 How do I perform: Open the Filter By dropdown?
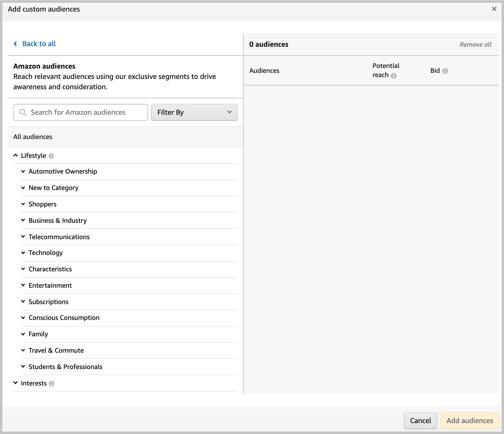[194, 113]
